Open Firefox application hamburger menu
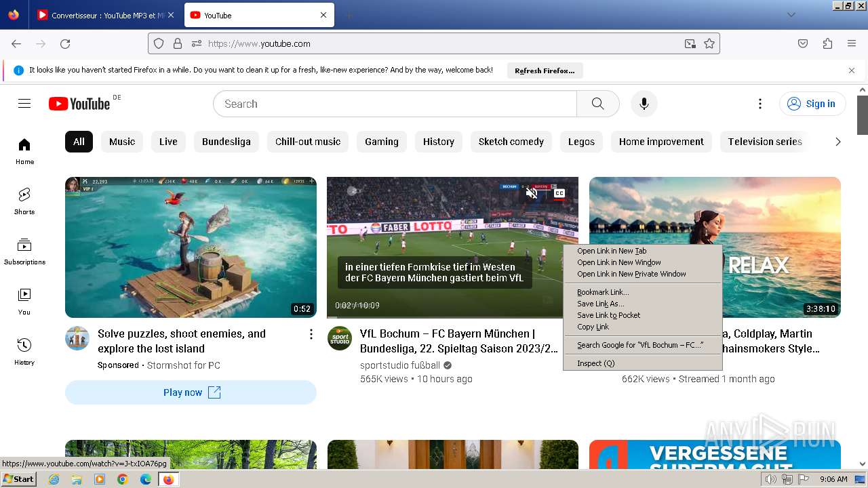The image size is (868, 488). [x=852, y=43]
